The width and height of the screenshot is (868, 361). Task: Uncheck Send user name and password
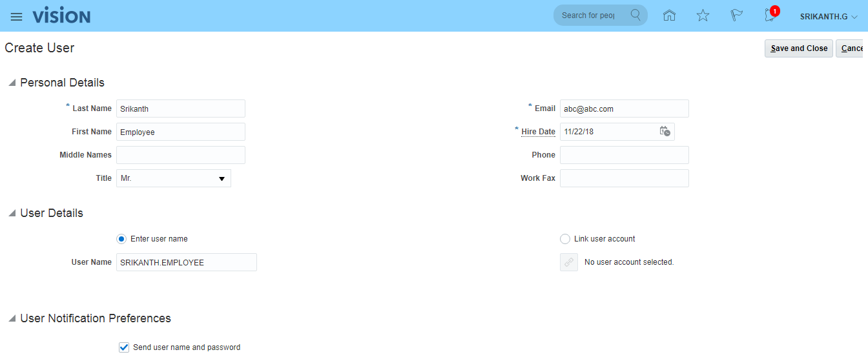pos(124,347)
